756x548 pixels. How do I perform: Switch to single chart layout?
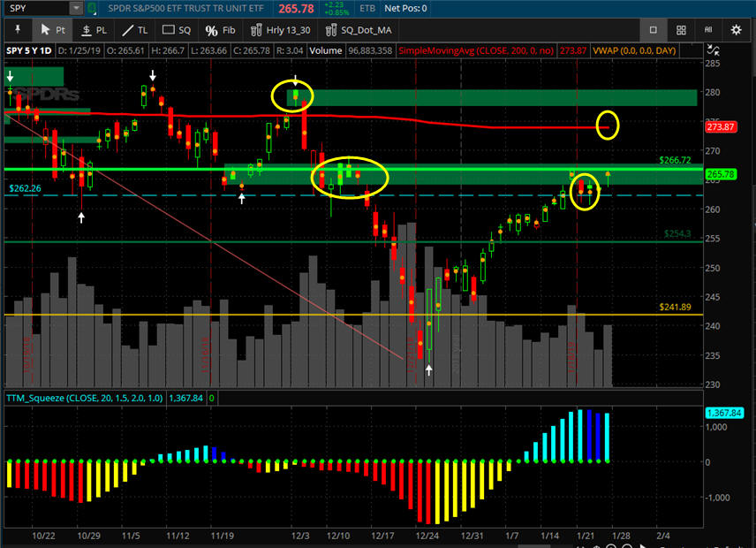(654, 29)
